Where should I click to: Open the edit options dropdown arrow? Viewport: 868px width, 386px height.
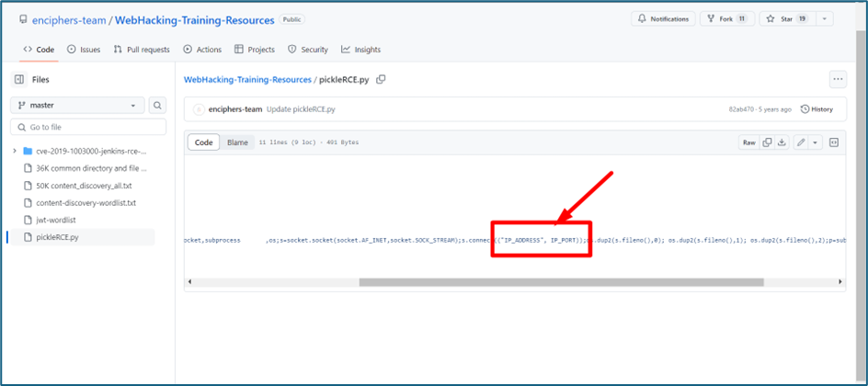[x=816, y=142]
